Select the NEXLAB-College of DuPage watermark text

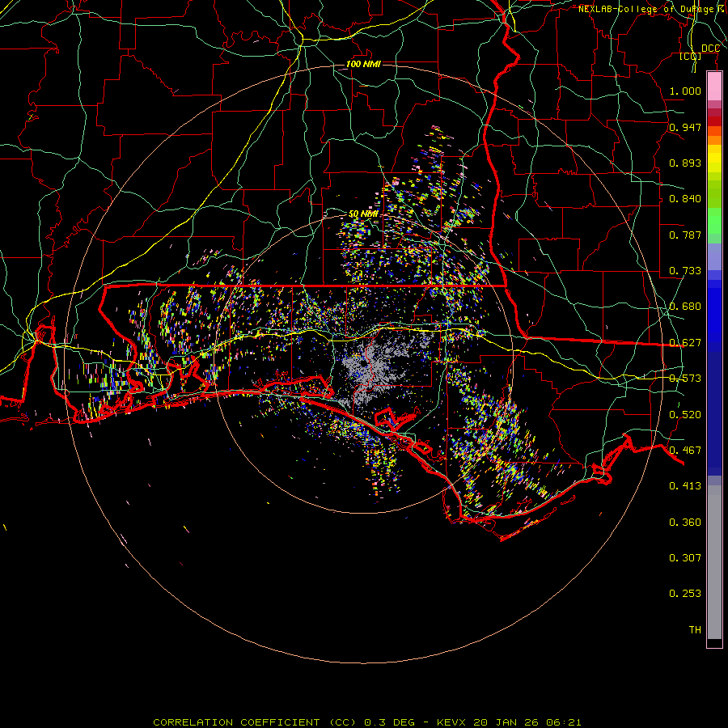click(x=650, y=9)
